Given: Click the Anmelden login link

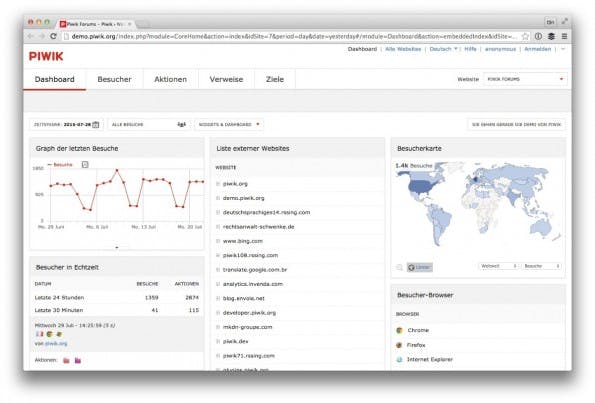Looking at the screenshot, I should tap(537, 49).
